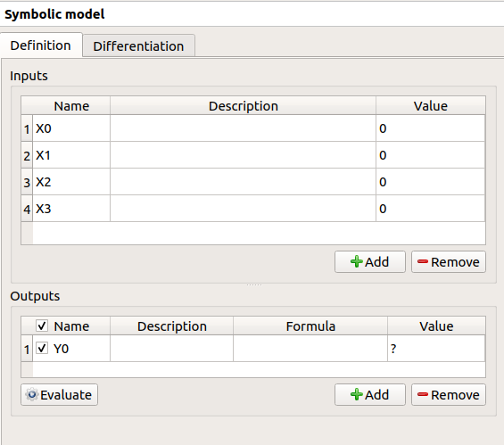Select the X2 input name cell
Screen dimensions: 504x445
coord(71,182)
